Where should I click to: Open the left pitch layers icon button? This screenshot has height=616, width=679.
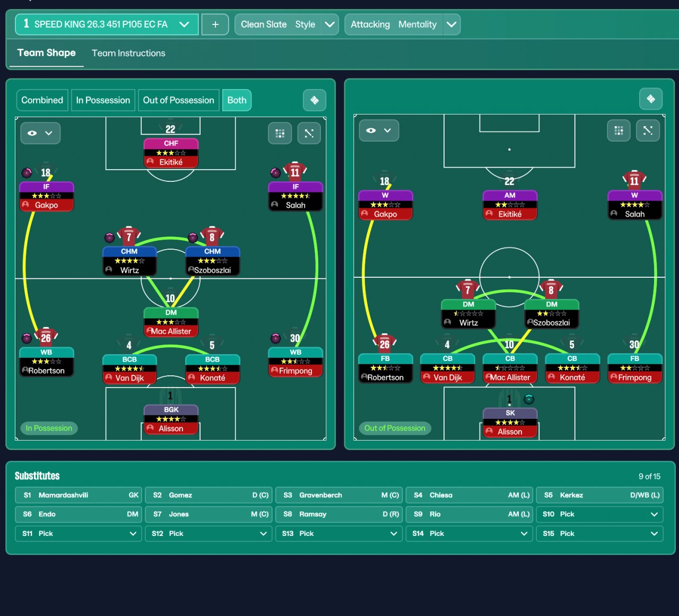[x=315, y=100]
